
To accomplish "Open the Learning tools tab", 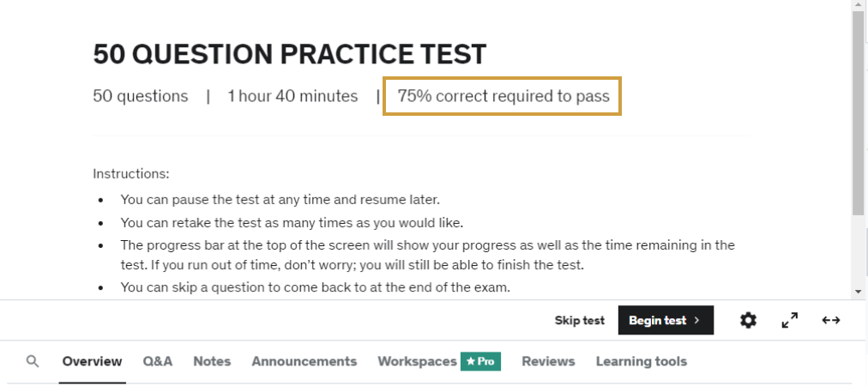I will click(642, 361).
